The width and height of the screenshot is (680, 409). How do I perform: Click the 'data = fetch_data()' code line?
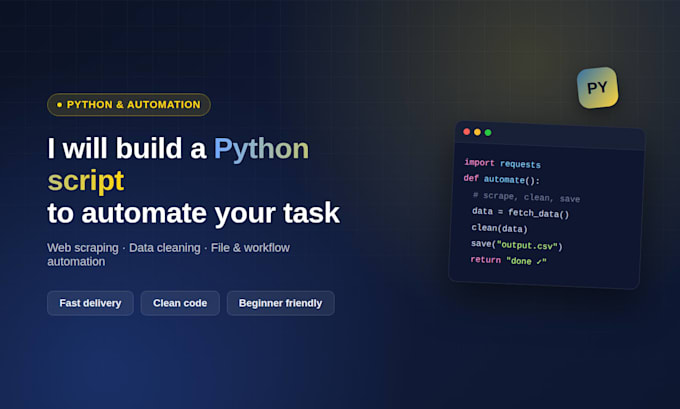(x=520, y=213)
